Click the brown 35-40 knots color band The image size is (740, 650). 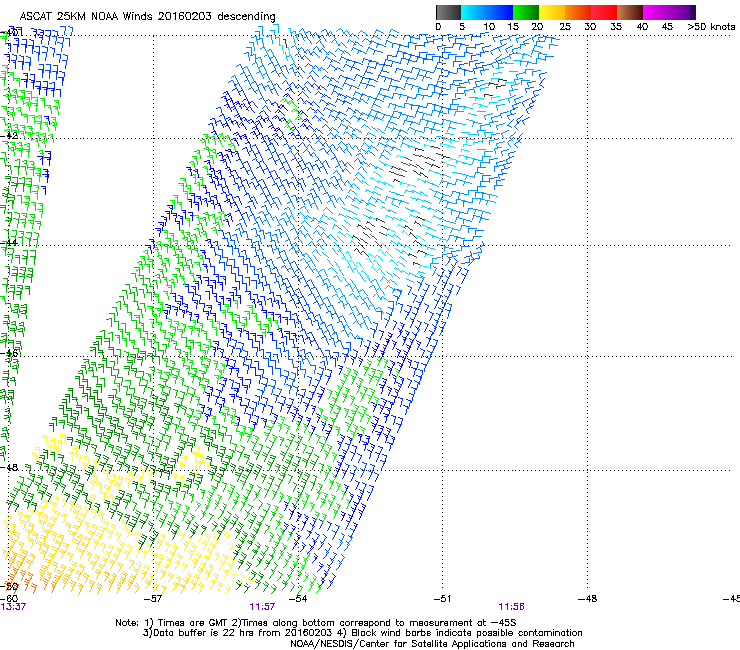tap(630, 12)
